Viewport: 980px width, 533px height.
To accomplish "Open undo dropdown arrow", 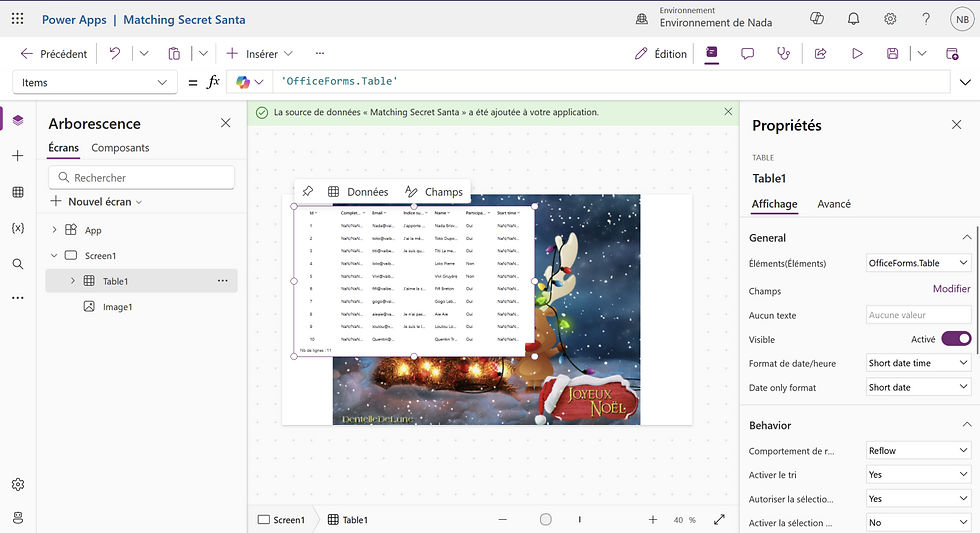I will (144, 54).
